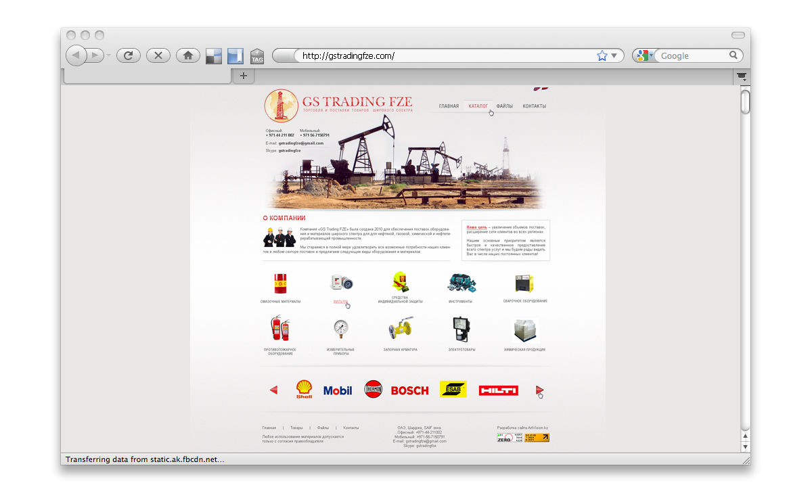Viewport: 812px width, 504px height.
Task: Click the vertical page scrollbar thumb
Action: click(x=746, y=102)
